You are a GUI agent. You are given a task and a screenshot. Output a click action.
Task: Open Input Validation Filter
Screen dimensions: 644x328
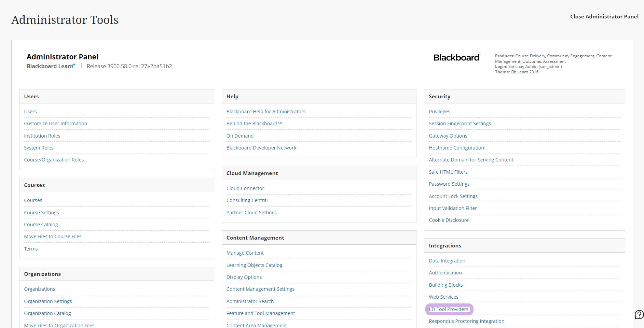click(453, 208)
